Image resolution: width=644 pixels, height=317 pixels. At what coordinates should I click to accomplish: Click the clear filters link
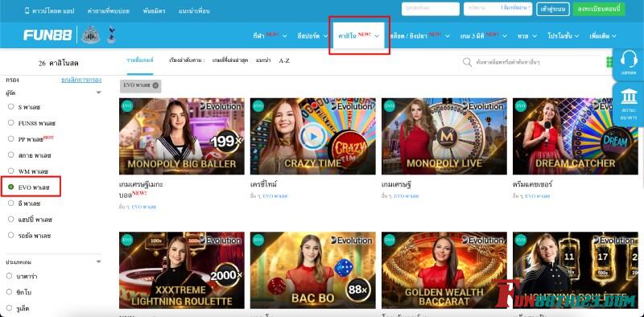pyautogui.click(x=81, y=80)
